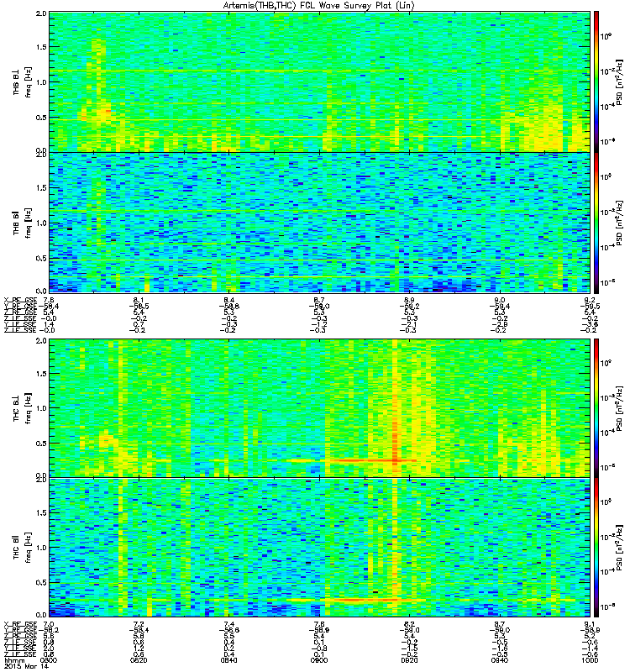Viewport: 630px width, 672px height.
Task: Click the THB B∥ spectrogram panel
Action: [x=320, y=223]
